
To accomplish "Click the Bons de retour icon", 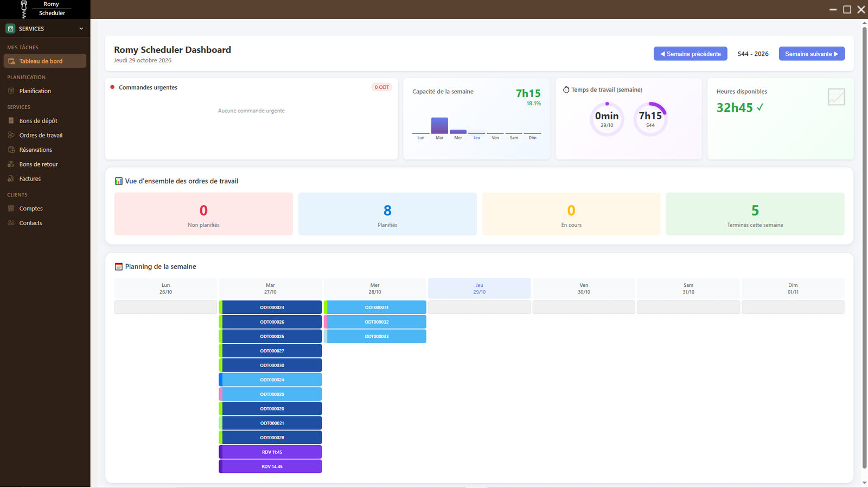I will coord(11,164).
